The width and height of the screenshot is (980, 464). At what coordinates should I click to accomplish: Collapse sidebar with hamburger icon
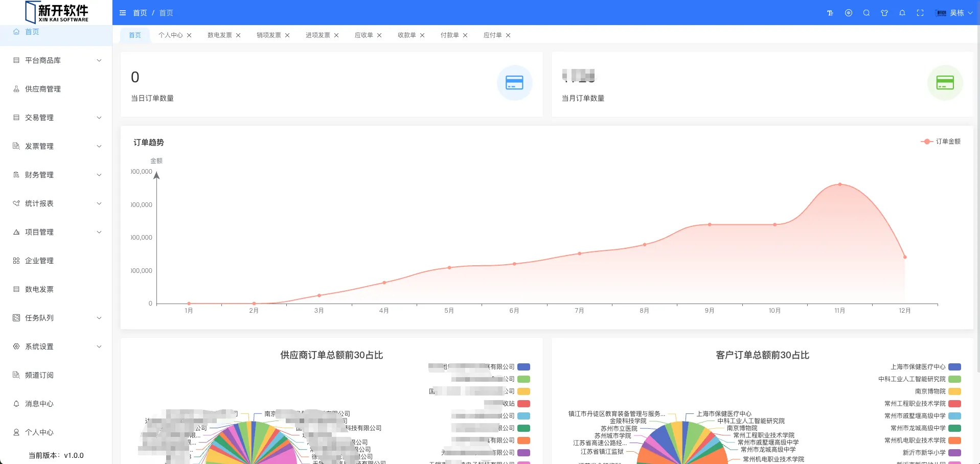123,13
